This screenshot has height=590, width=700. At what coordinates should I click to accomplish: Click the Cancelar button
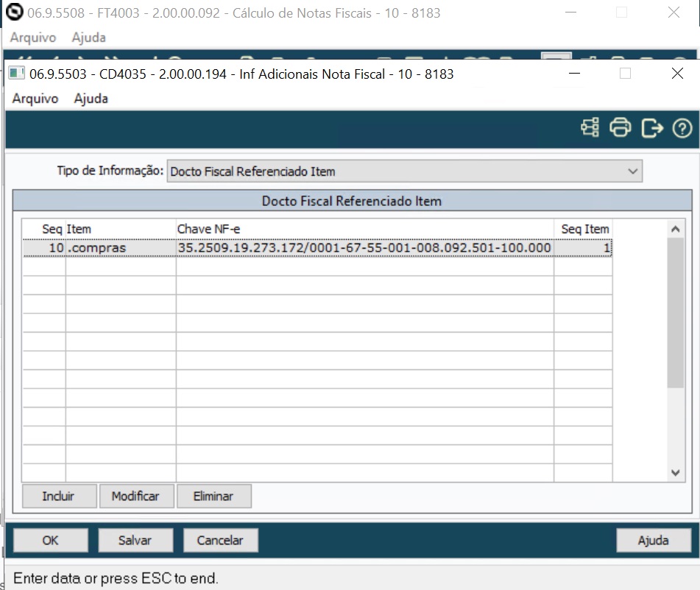pyautogui.click(x=220, y=540)
